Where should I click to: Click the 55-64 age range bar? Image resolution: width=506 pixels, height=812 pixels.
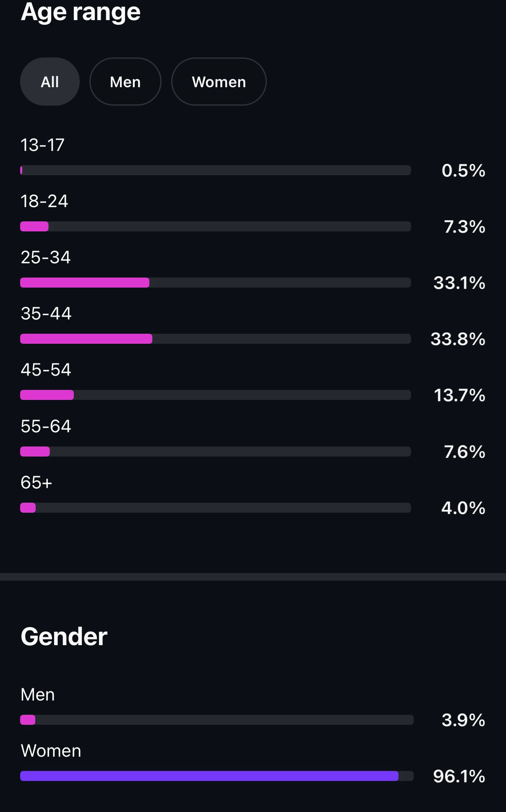click(215, 451)
